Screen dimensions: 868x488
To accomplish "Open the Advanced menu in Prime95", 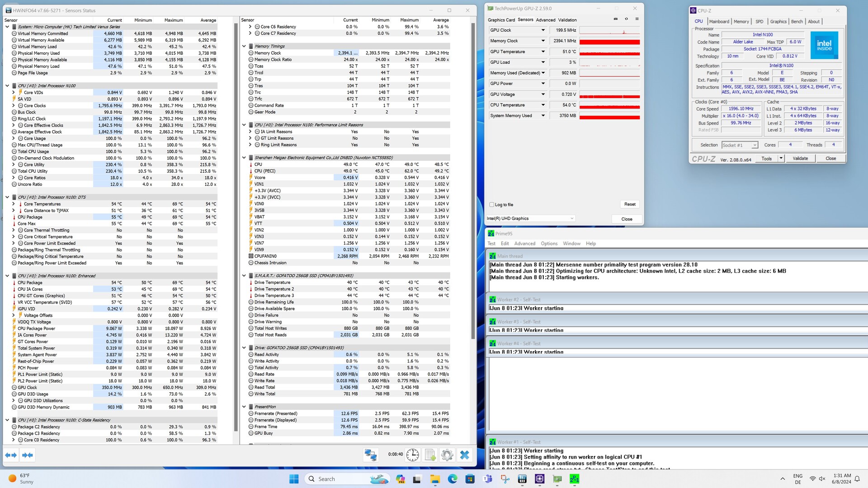I will point(524,244).
